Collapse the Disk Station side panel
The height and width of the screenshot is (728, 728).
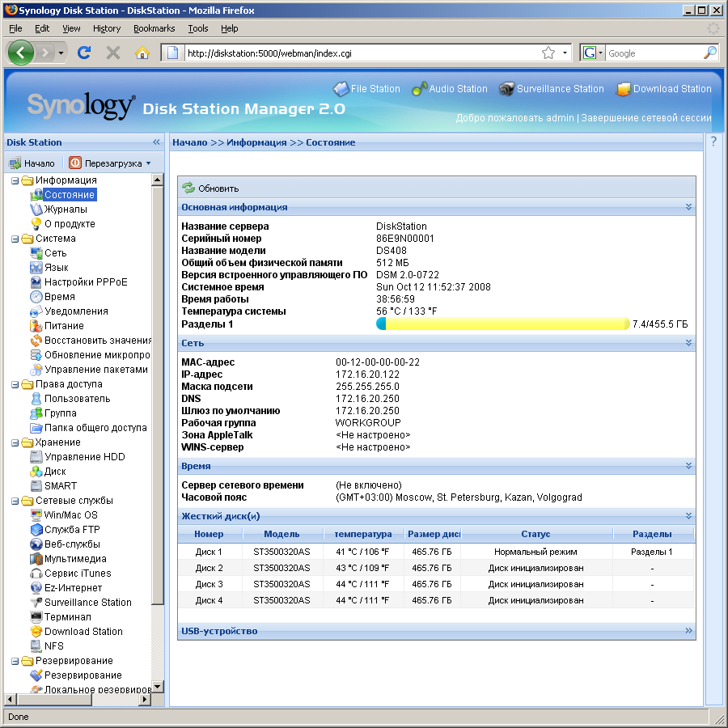(x=156, y=142)
